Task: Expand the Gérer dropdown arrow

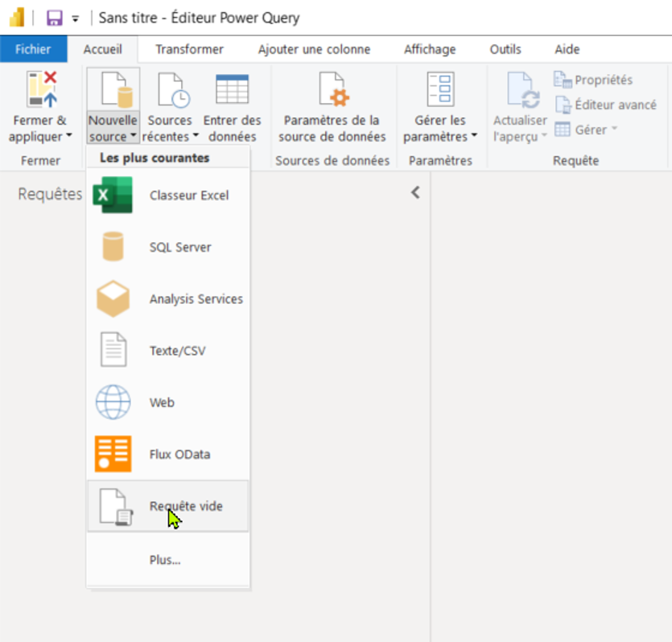Action: [x=614, y=128]
